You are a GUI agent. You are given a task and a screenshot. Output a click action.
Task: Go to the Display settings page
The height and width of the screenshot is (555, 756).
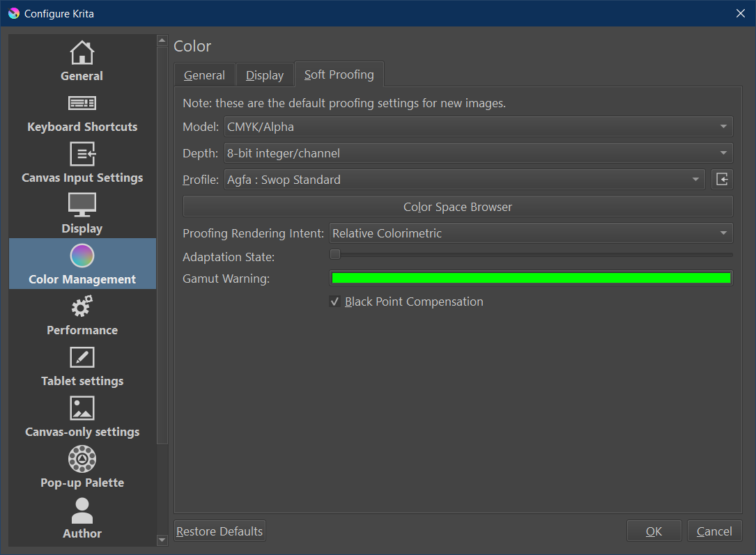coord(82,213)
